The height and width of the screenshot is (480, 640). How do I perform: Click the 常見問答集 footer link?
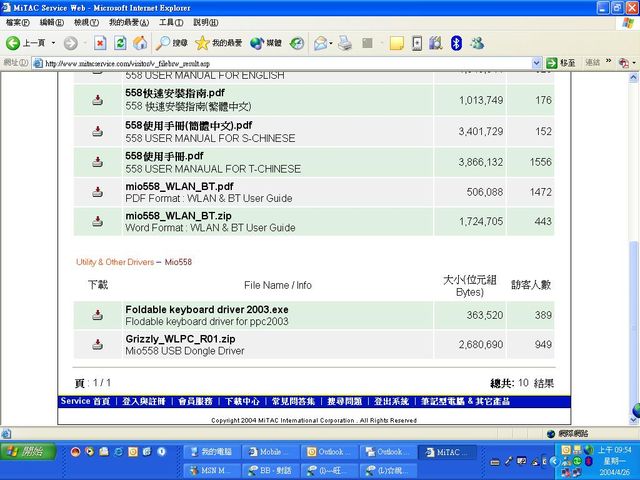point(293,401)
